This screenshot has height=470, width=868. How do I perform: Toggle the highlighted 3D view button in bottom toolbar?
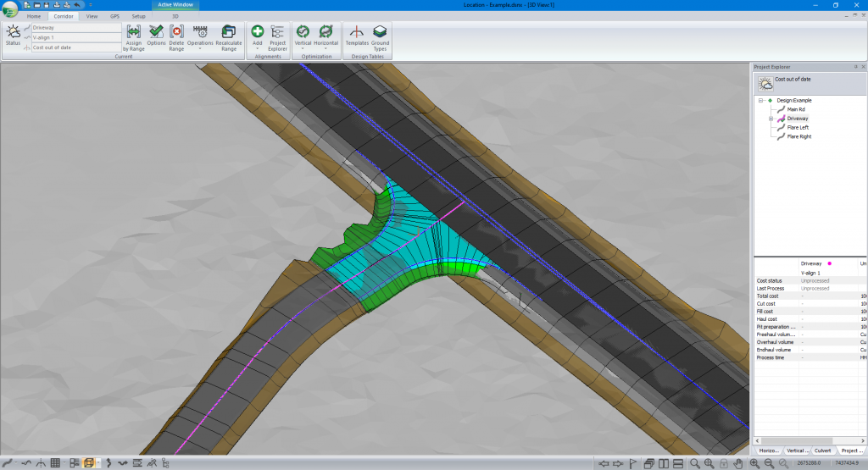coord(88,463)
